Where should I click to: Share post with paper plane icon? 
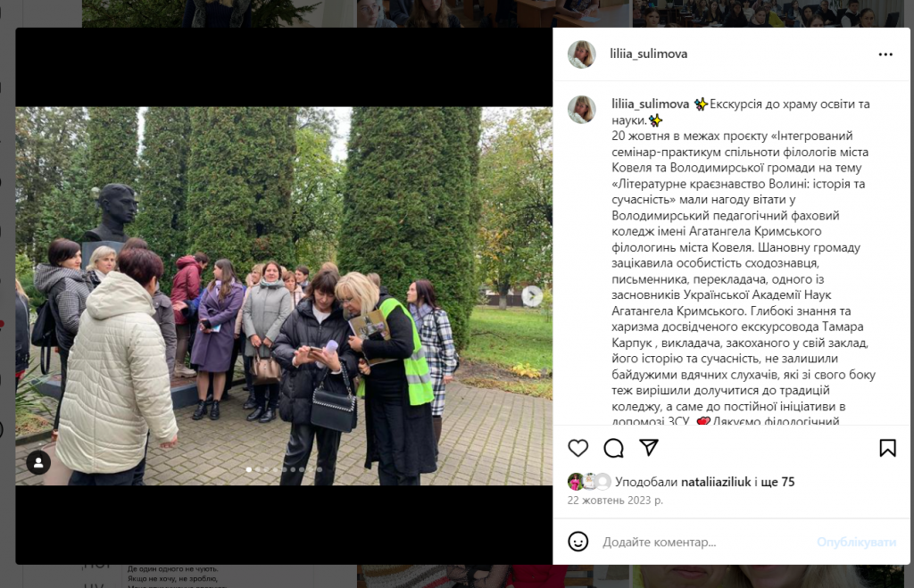pyautogui.click(x=648, y=448)
